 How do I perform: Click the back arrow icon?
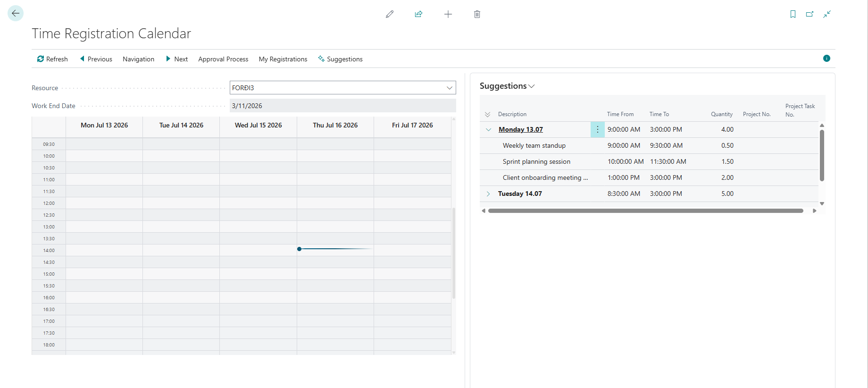16,13
